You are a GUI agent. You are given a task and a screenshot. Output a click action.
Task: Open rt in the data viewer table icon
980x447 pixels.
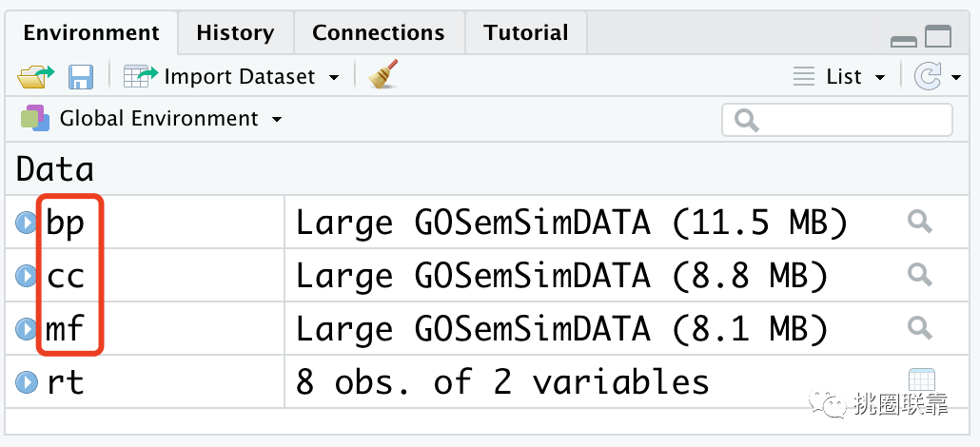click(x=921, y=380)
